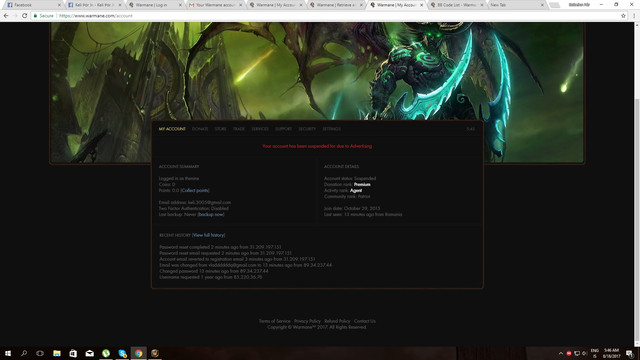Viewport: 640px width, 360px height.
Task: Click the 'View full history' link
Action: 209,236
